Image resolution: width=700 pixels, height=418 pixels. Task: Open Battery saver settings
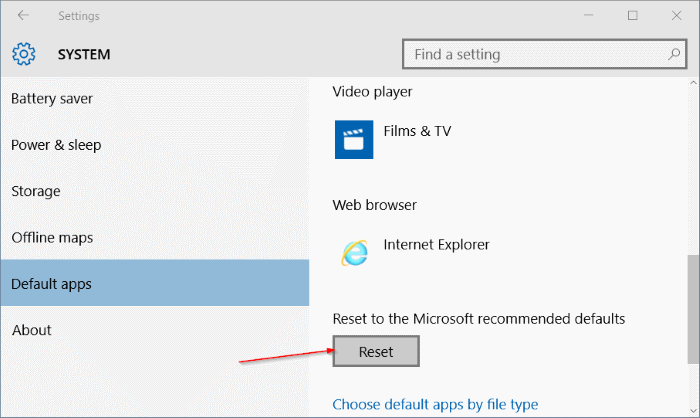click(x=154, y=99)
